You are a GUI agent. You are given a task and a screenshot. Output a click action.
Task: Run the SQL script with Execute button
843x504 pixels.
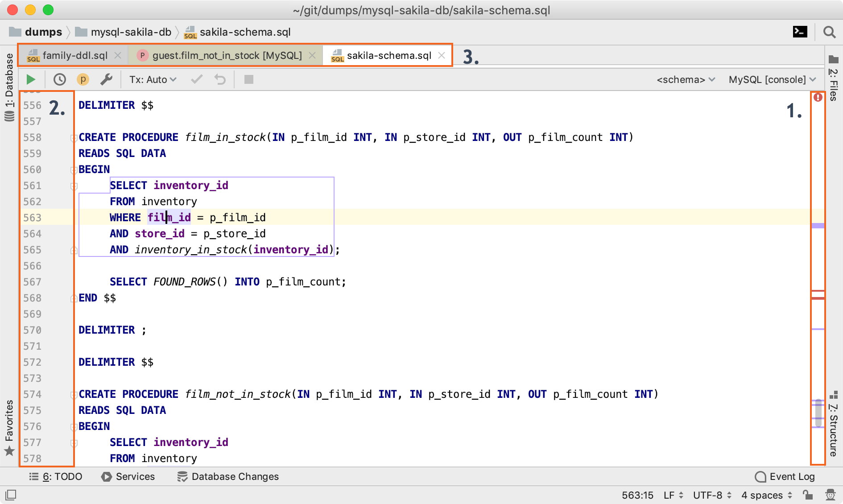point(31,79)
